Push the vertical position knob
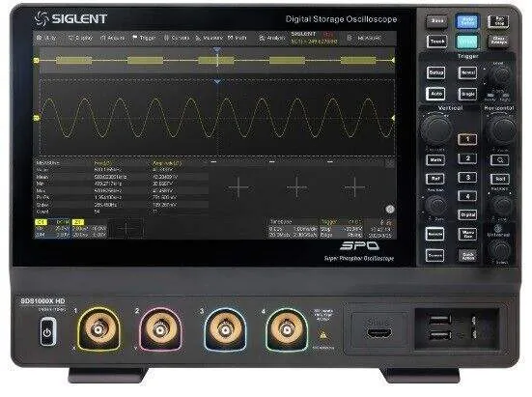This screenshot has height=397, width=532. pyautogui.click(x=435, y=205)
